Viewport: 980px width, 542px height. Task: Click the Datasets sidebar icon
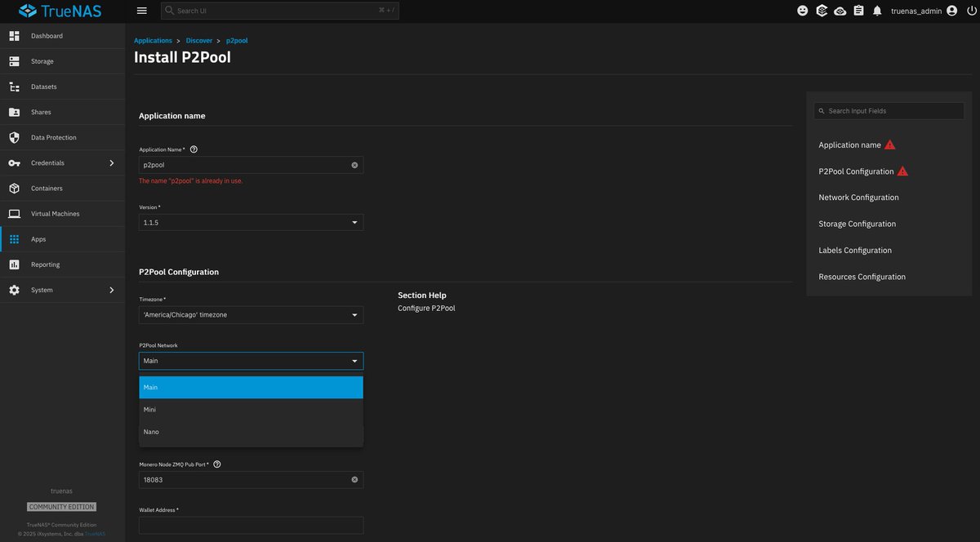[14, 87]
